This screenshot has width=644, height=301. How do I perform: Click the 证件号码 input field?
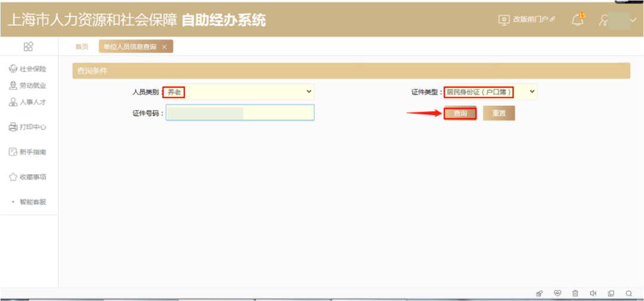(x=240, y=113)
